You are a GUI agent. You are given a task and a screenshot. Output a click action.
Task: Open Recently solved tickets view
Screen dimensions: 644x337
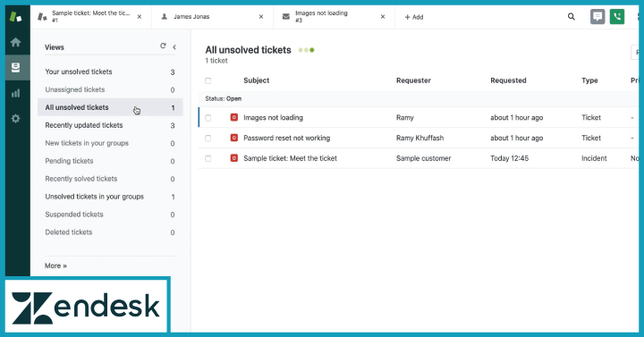pyautogui.click(x=110, y=179)
